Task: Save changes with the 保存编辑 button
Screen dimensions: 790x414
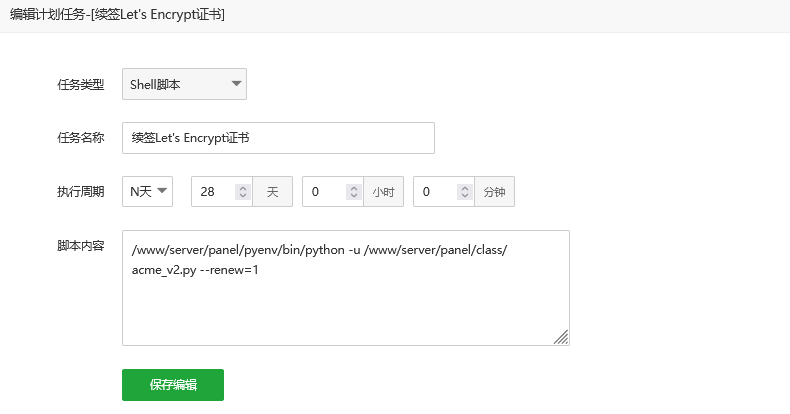Action: [173, 385]
